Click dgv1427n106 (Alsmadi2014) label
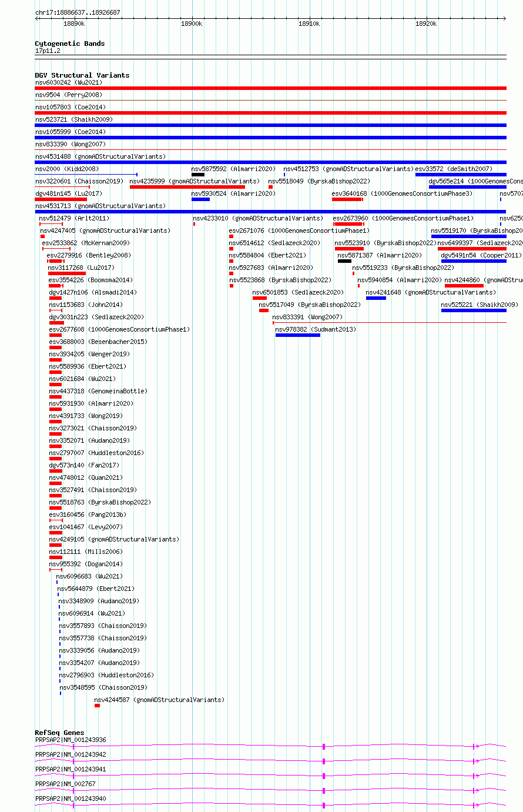The height and width of the screenshot is (812, 523). (92, 292)
